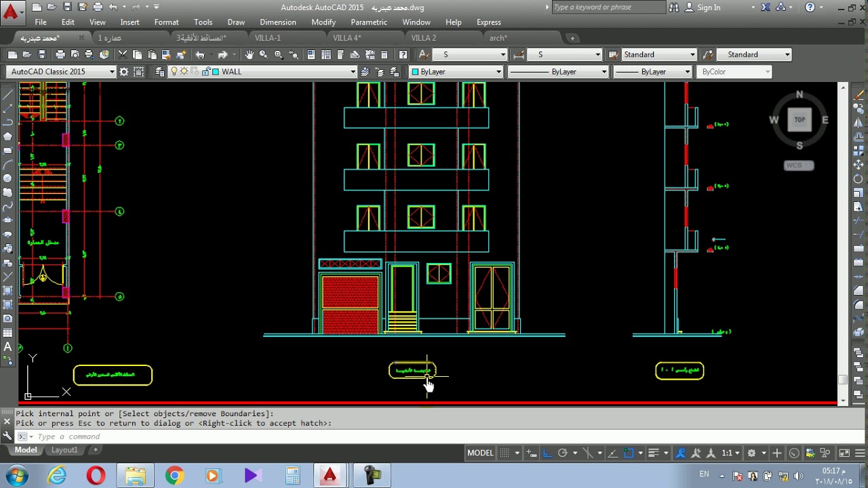Click the Sign In button

709,7
